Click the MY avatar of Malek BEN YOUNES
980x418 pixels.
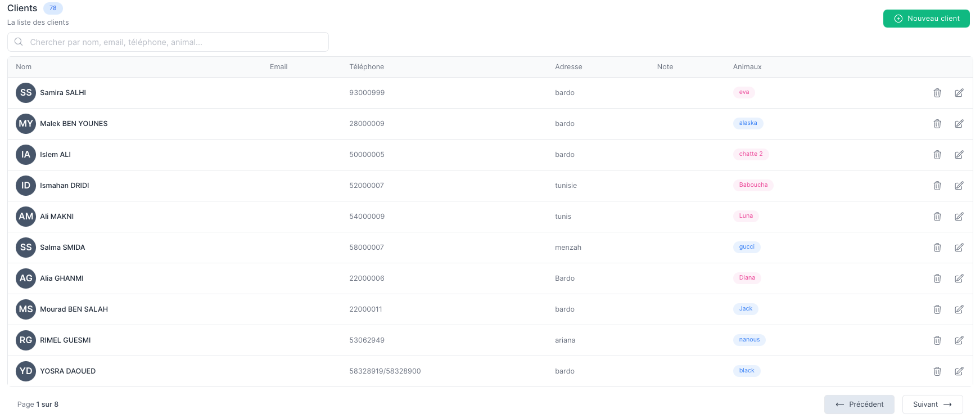[x=26, y=124]
